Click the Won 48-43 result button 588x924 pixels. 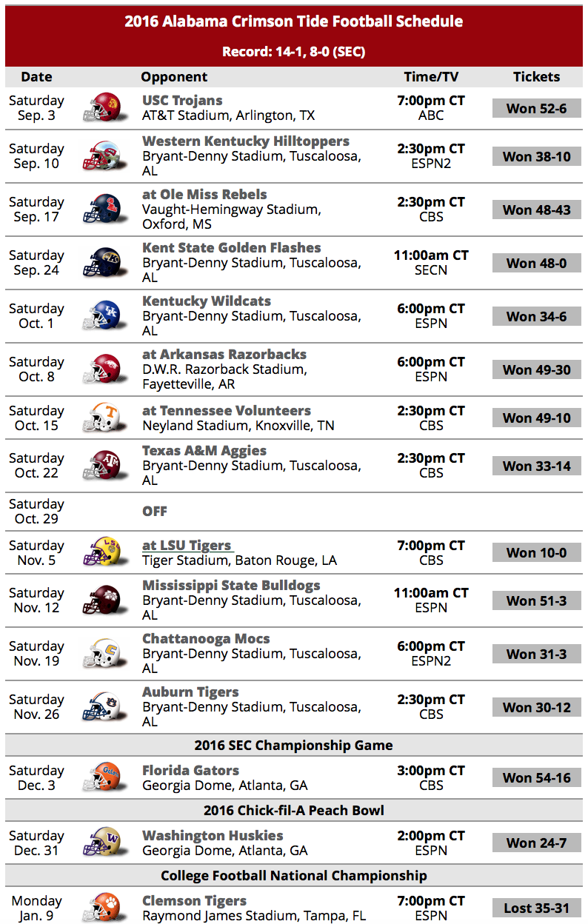[x=537, y=210]
